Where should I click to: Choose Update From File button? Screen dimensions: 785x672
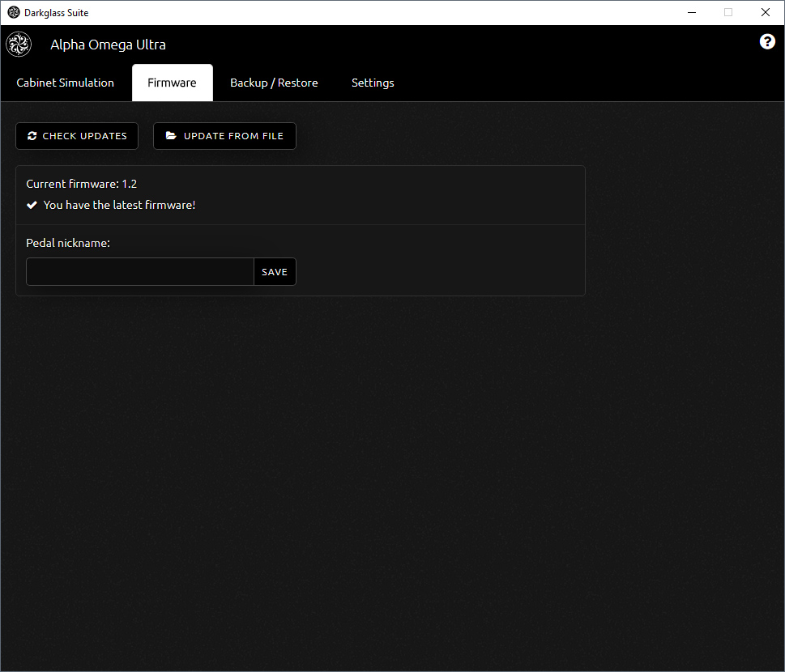click(x=224, y=136)
